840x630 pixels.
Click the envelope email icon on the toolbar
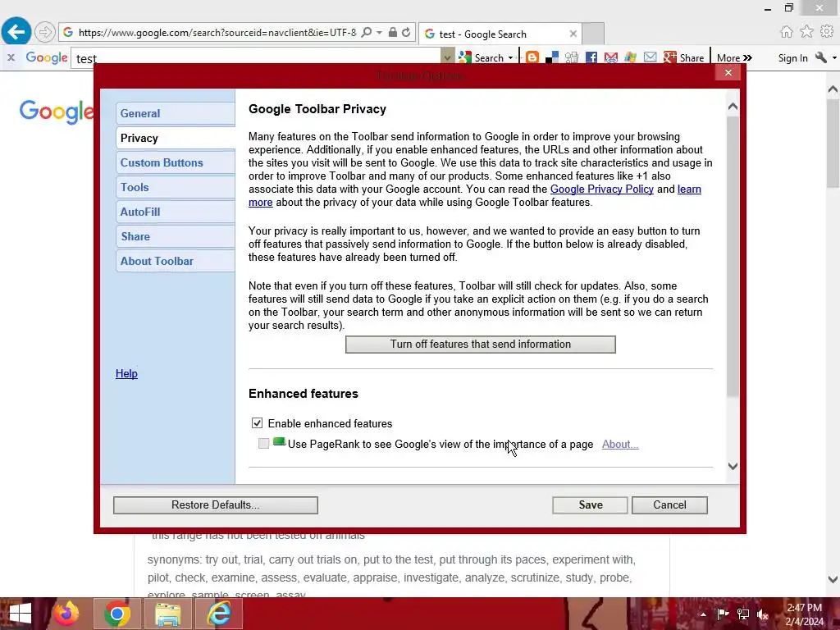650,57
